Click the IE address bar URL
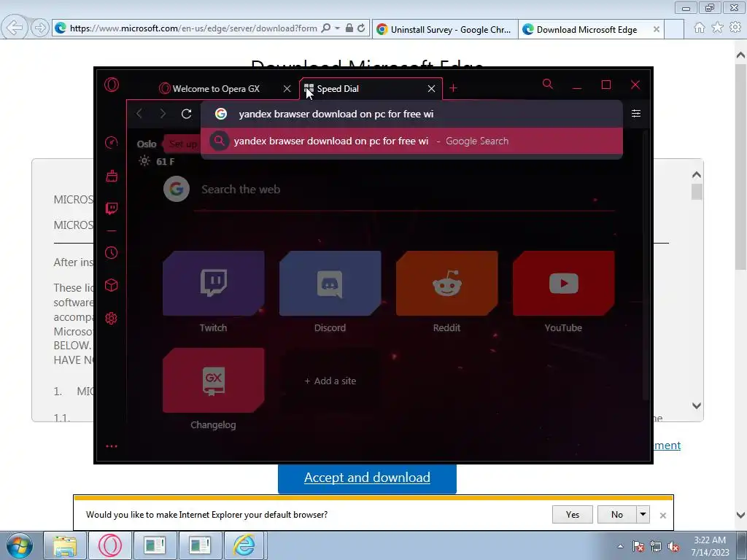 click(193, 28)
